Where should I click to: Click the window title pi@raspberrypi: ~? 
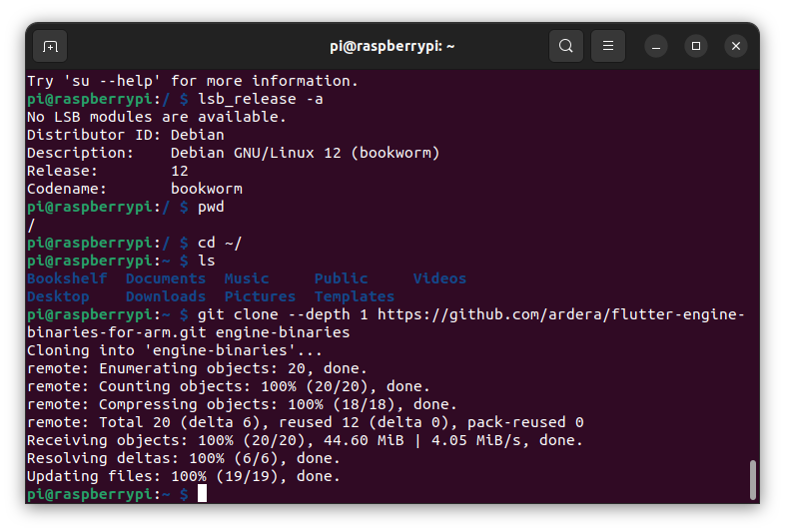pos(392,46)
